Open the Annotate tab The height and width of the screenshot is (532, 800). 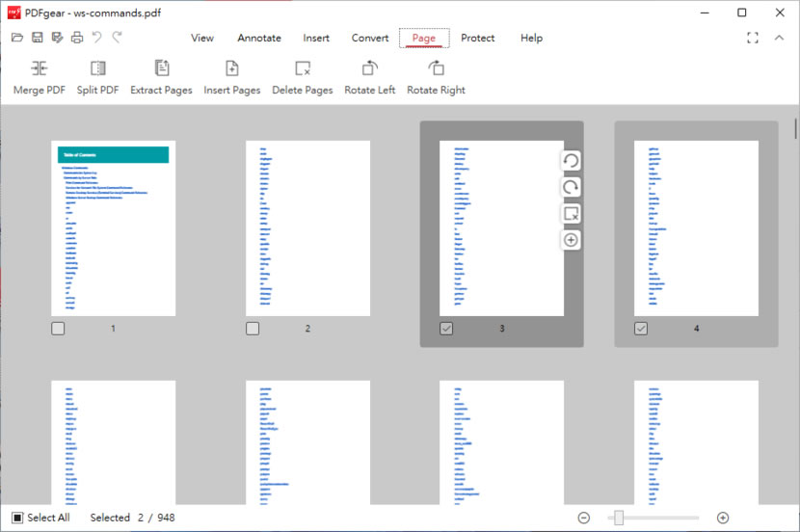(259, 38)
